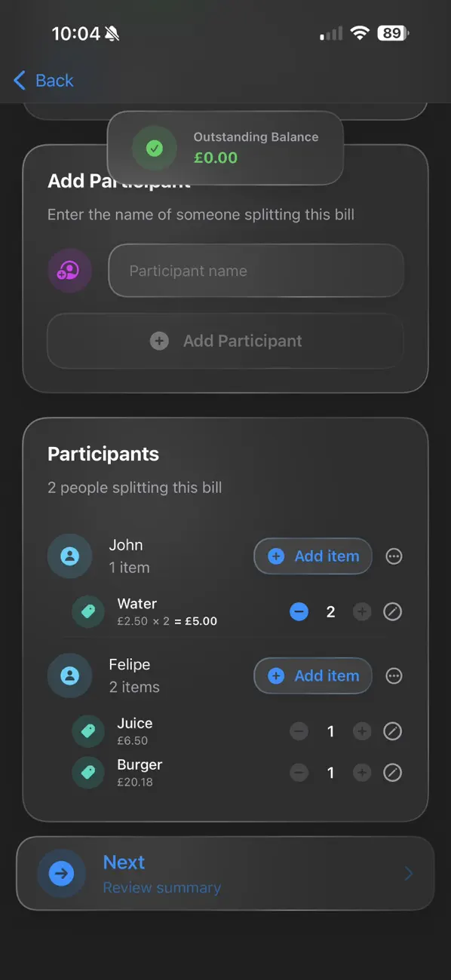This screenshot has height=980, width=451.
Task: Tap John's participant avatar icon
Action: (69, 556)
